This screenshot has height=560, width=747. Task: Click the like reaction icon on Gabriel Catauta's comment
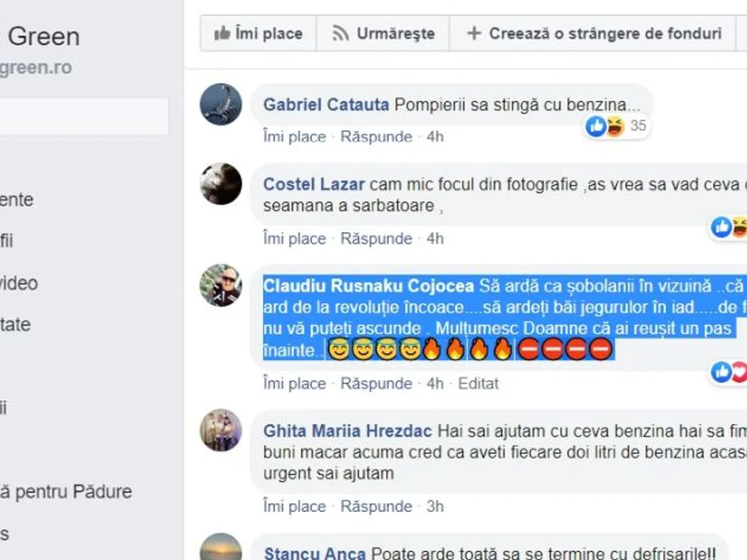click(596, 126)
